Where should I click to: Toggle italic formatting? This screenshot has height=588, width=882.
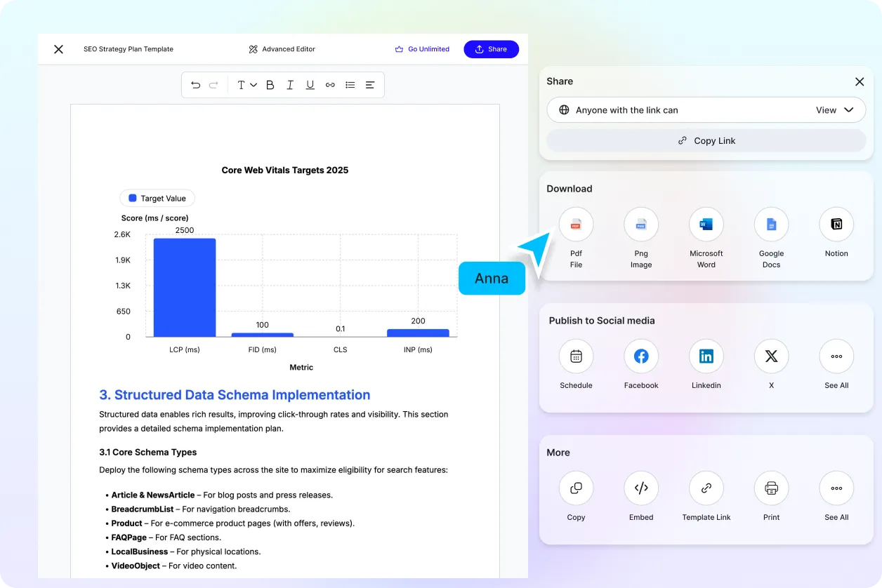click(x=290, y=85)
